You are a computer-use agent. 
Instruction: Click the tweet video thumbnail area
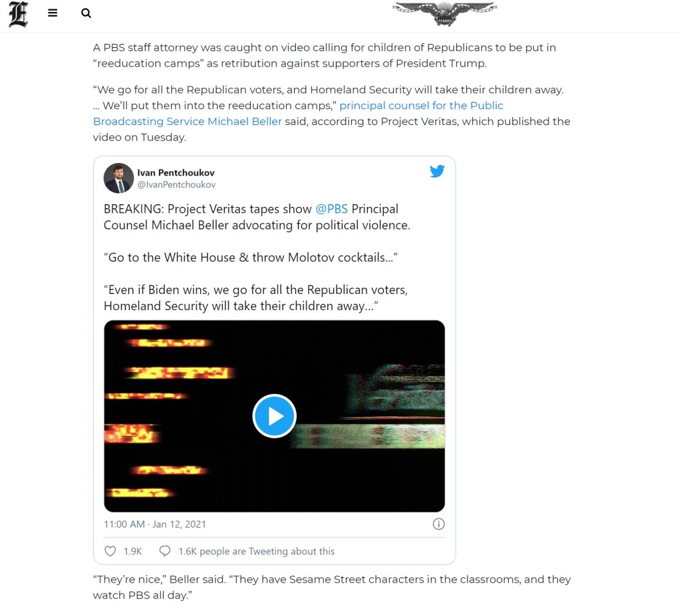pos(275,416)
